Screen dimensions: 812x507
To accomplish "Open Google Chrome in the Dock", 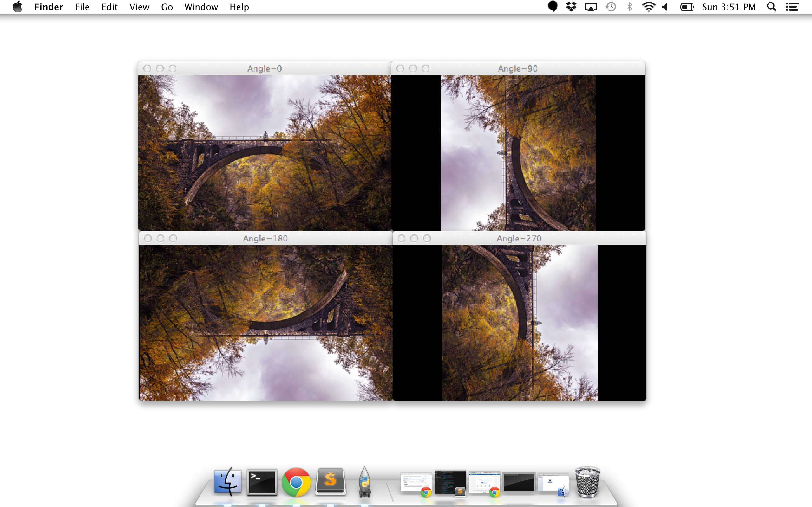I will [296, 482].
